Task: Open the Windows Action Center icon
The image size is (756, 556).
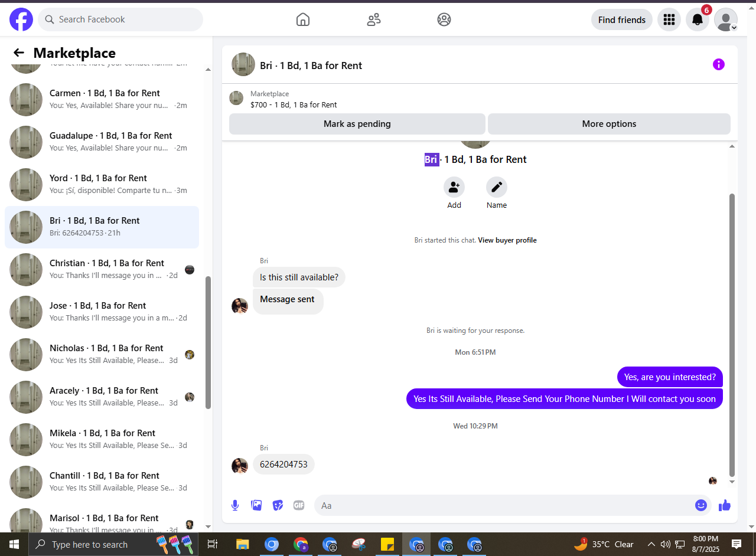Action: [737, 544]
